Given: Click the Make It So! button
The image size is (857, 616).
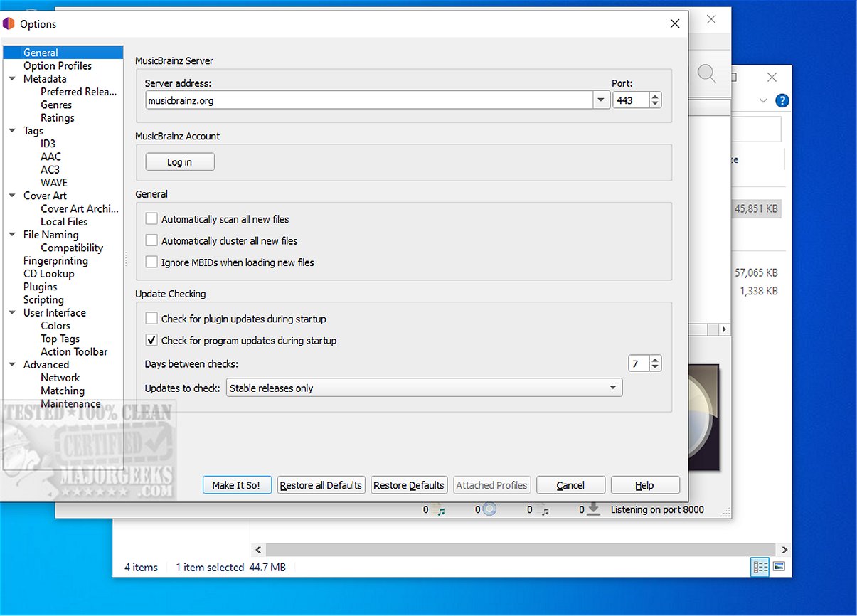Looking at the screenshot, I should coord(237,485).
